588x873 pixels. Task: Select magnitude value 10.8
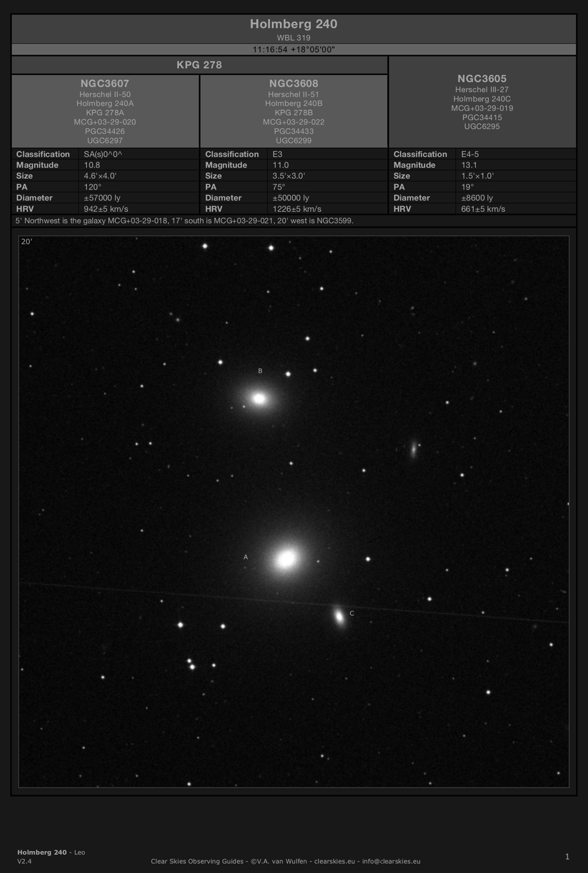coord(92,165)
